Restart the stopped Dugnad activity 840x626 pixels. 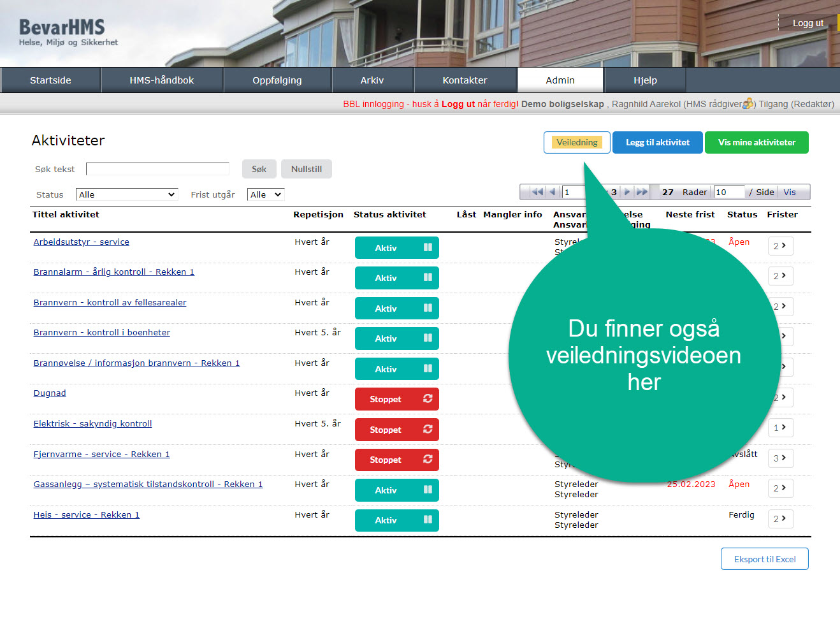(428, 399)
